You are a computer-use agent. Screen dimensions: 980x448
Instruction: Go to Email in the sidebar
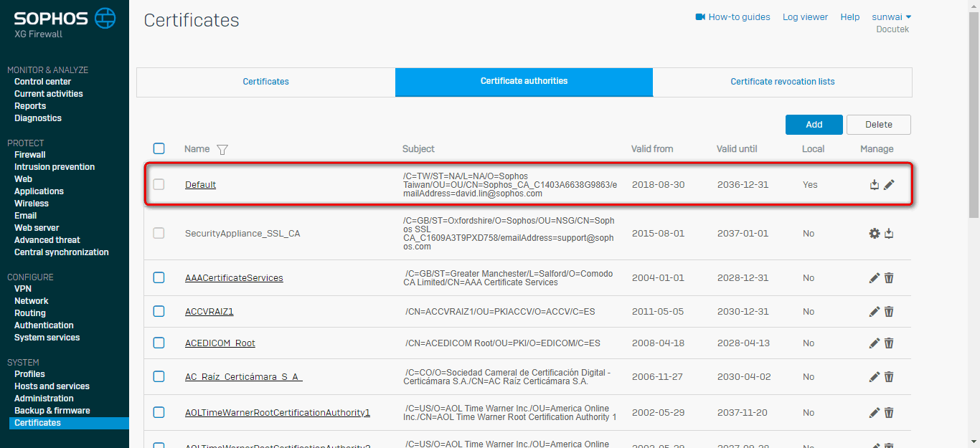[25, 216]
